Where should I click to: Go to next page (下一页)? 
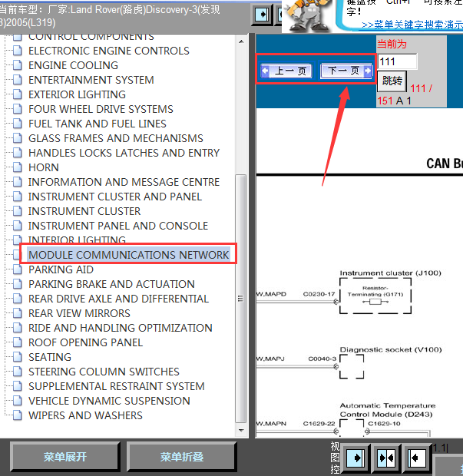pos(346,71)
